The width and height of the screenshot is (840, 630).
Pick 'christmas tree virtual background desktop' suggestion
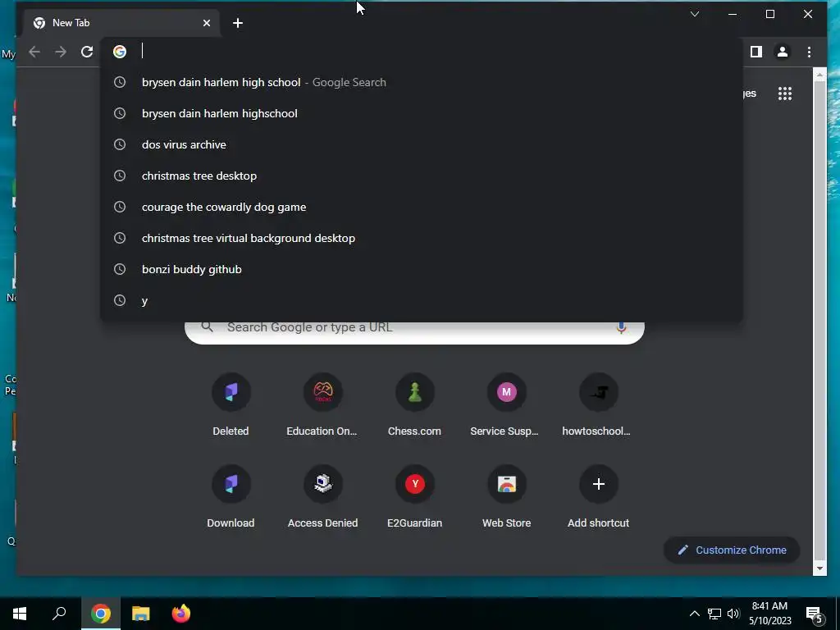tap(421, 238)
